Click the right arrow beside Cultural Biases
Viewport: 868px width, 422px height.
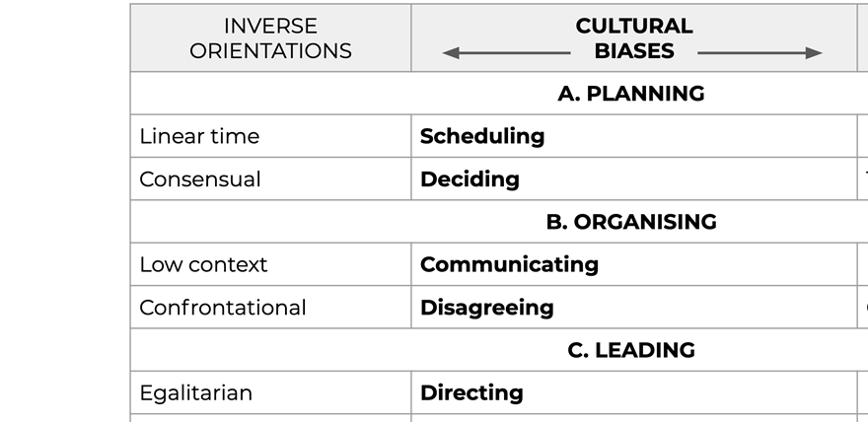click(759, 53)
